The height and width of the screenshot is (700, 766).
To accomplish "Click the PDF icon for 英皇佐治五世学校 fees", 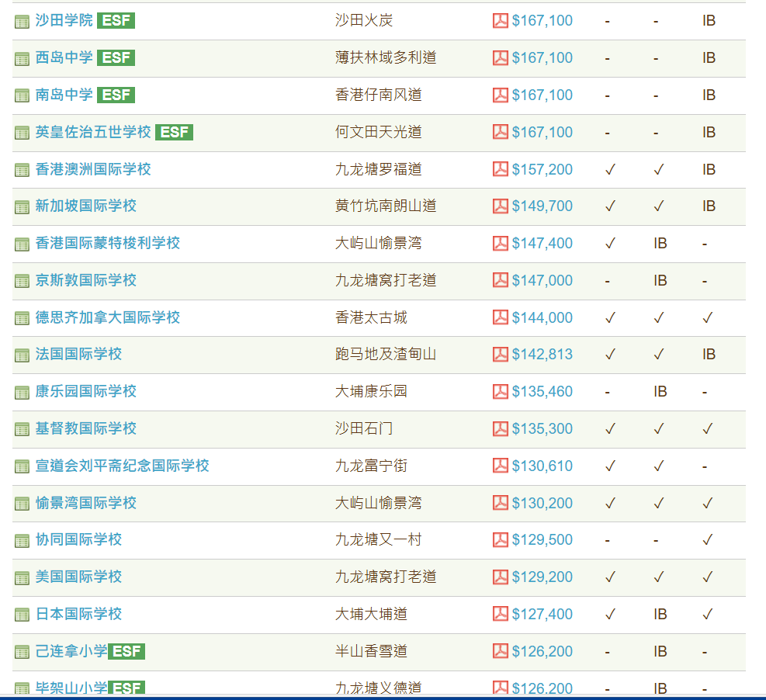I will pos(501,132).
